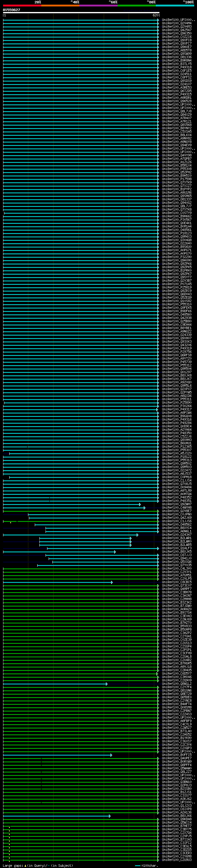Select hit label UniRef100_P29756

pyautogui.click(x=177, y=352)
